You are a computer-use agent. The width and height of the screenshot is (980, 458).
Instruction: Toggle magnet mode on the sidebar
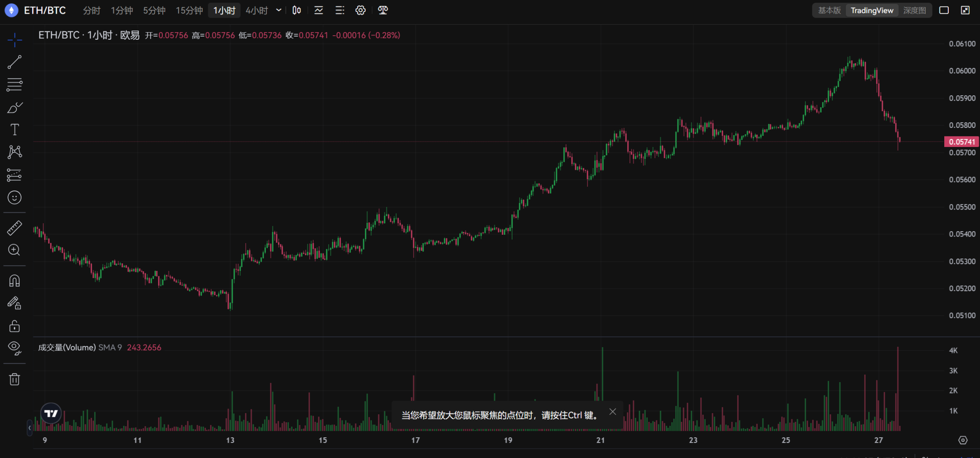14,281
